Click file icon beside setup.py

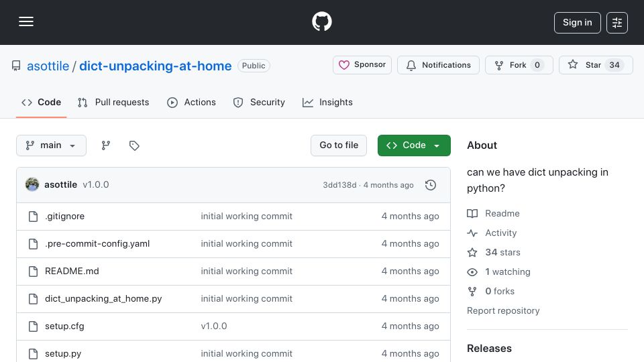click(34, 354)
